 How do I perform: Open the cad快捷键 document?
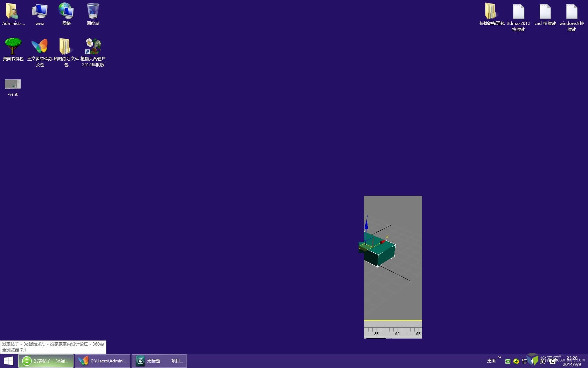click(545, 11)
